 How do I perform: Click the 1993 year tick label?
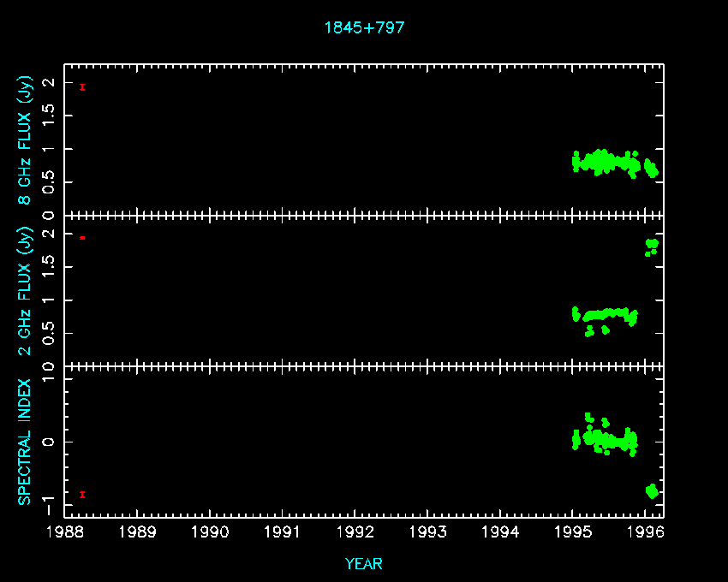(428, 532)
